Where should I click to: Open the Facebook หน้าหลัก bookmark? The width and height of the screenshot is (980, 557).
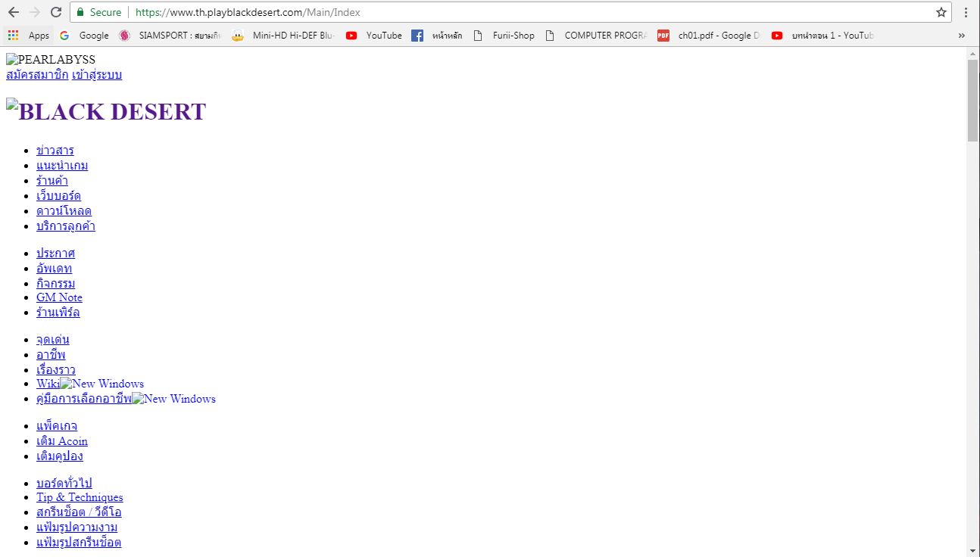point(437,36)
